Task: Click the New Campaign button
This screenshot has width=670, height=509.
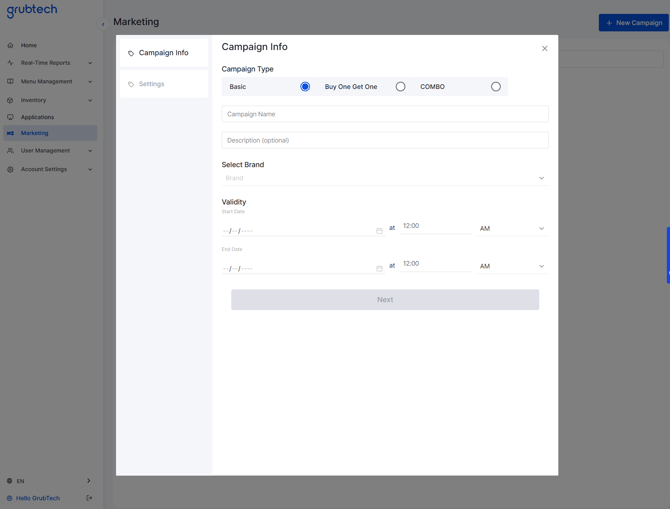Action: [x=633, y=22]
